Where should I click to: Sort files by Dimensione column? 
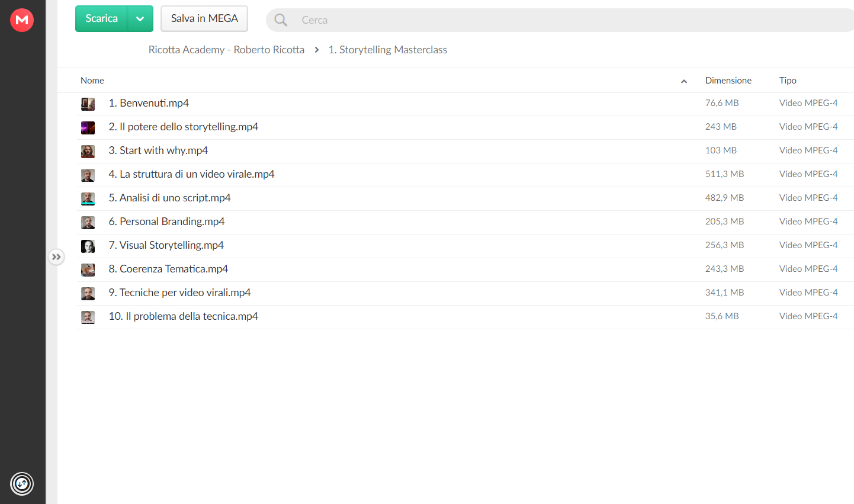[x=728, y=81]
